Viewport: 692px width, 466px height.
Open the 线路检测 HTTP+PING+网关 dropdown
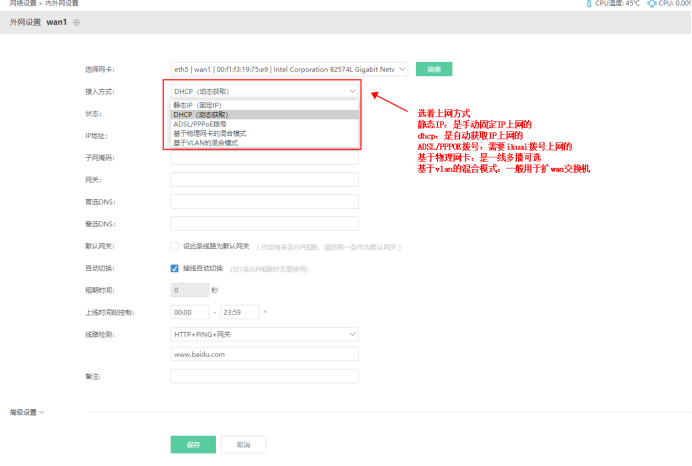tap(265, 334)
